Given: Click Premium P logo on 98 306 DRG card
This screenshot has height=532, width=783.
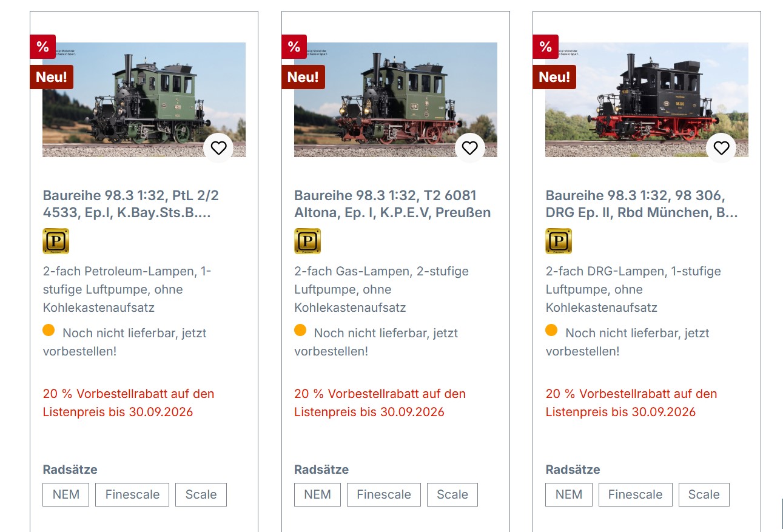Looking at the screenshot, I should pos(559,241).
